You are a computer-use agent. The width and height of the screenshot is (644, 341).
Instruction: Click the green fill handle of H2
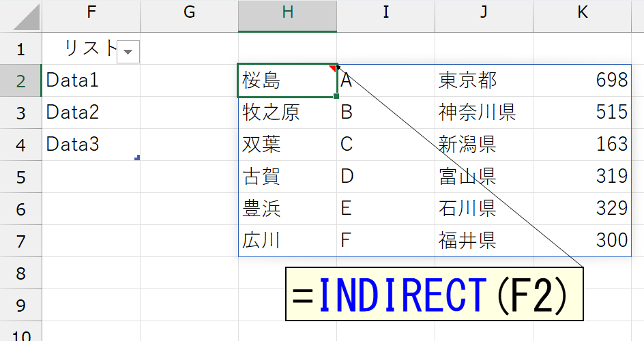tap(336, 96)
